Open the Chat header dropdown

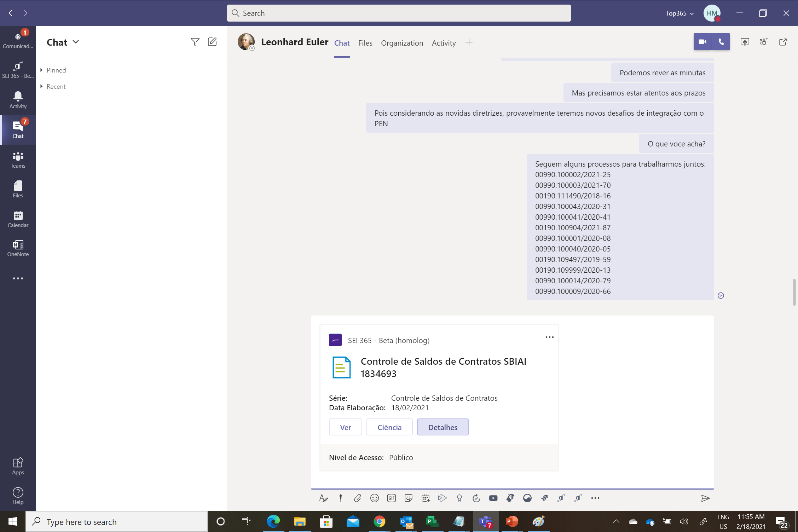pos(76,42)
